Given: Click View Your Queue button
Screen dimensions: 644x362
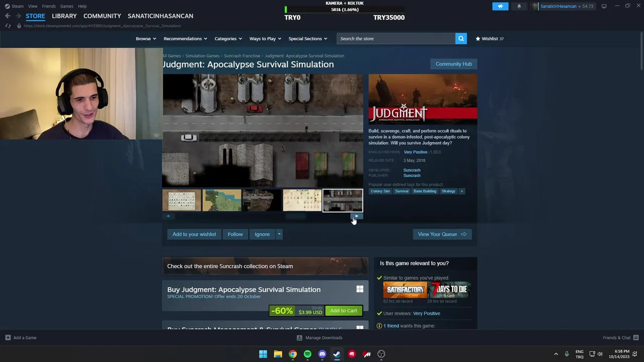Looking at the screenshot, I should click(x=442, y=234).
